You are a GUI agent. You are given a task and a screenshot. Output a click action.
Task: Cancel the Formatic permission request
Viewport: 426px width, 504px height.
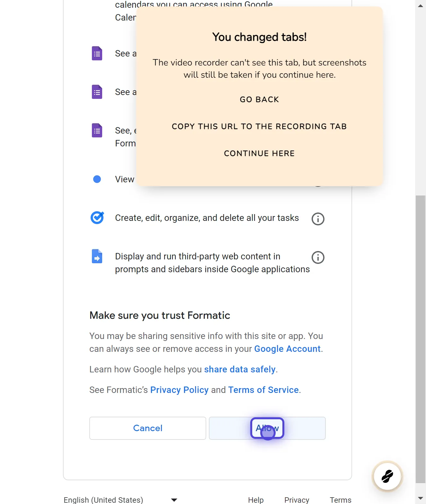pos(147,428)
